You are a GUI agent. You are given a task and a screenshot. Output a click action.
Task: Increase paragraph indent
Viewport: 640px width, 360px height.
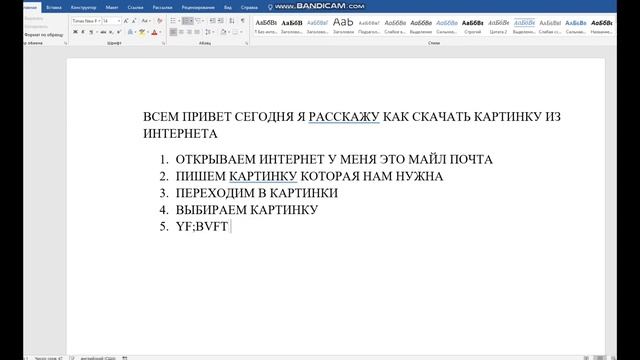pos(221,20)
